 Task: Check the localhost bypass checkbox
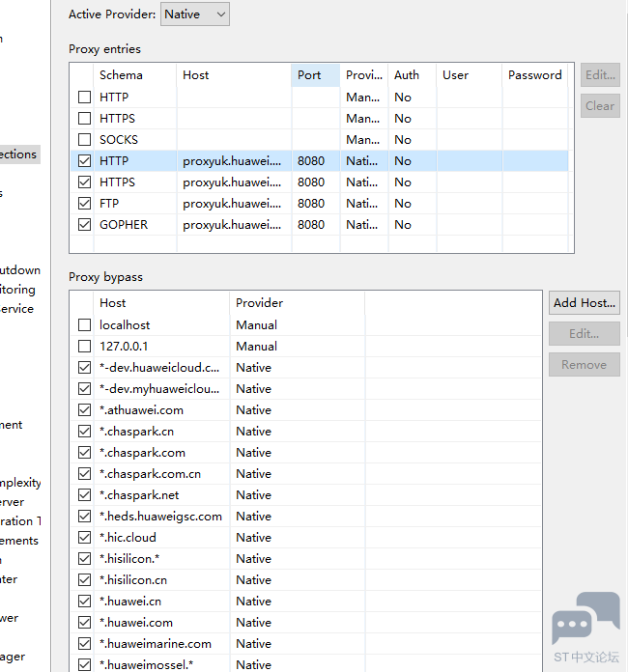[84, 324]
